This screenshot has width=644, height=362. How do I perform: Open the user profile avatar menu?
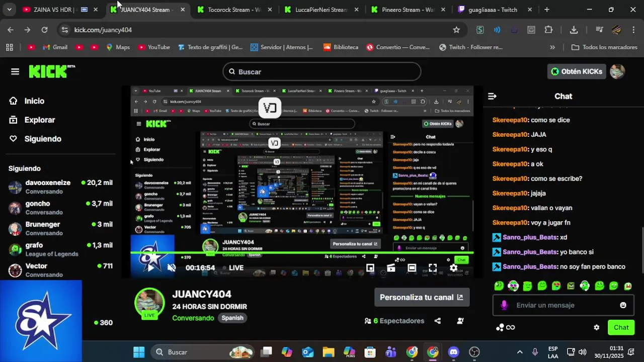point(617,71)
